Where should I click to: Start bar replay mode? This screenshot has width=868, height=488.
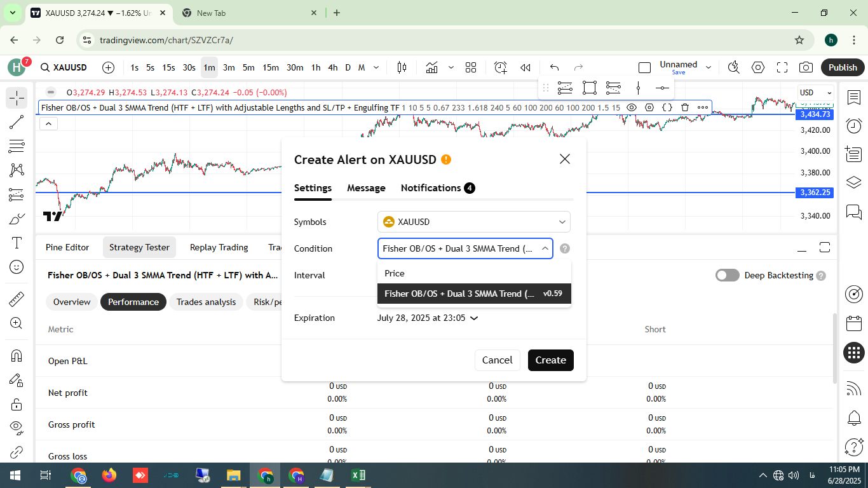click(526, 67)
